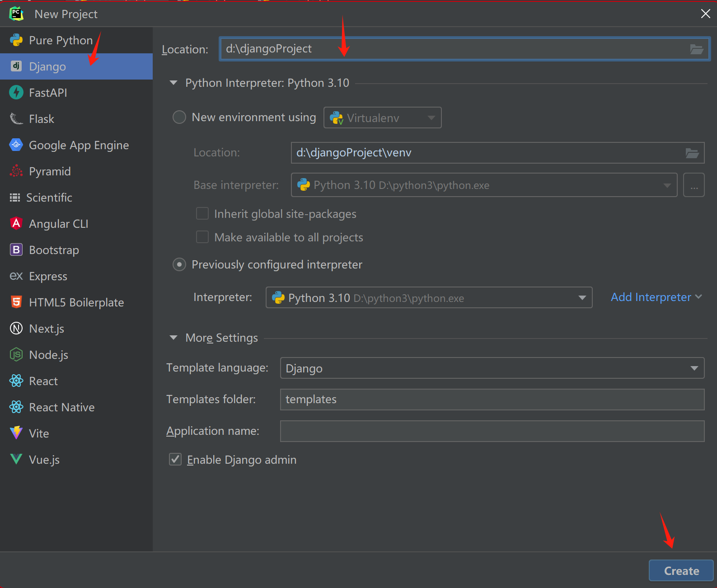717x588 pixels.
Task: Collapse the Python Interpreter section
Action: tap(173, 83)
